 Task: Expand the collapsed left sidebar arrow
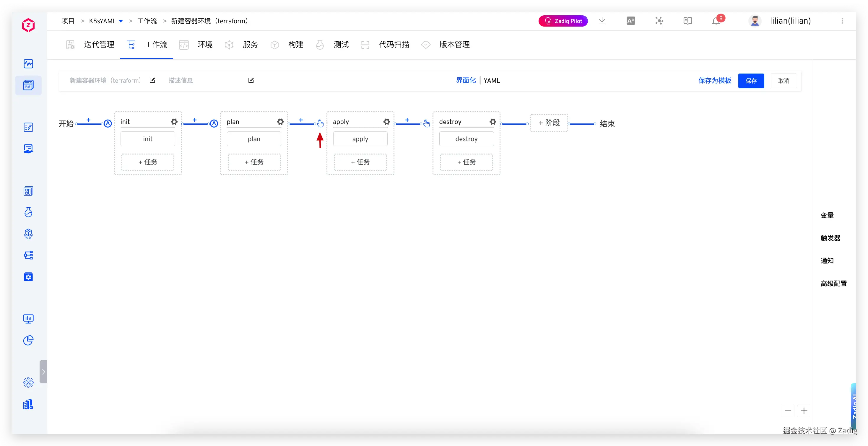(43, 372)
